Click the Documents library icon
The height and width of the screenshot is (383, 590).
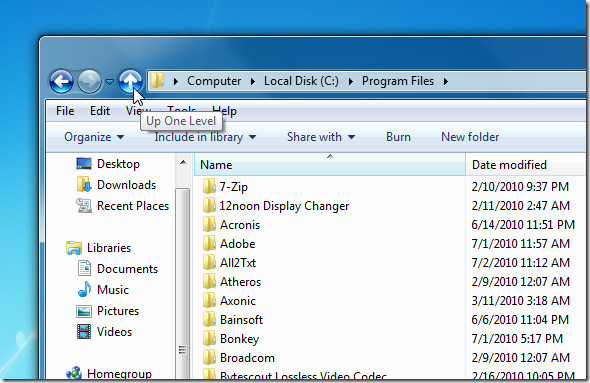tap(84, 269)
